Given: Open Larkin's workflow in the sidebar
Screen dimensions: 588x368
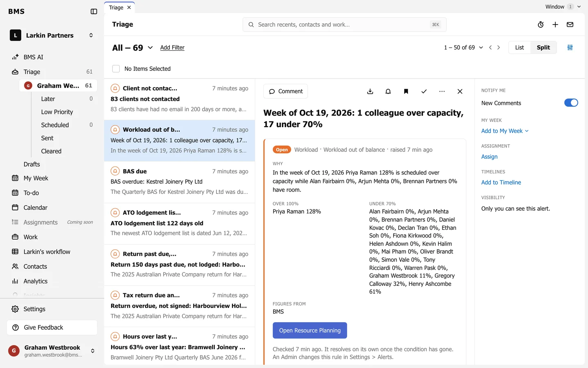Looking at the screenshot, I should coord(47,252).
